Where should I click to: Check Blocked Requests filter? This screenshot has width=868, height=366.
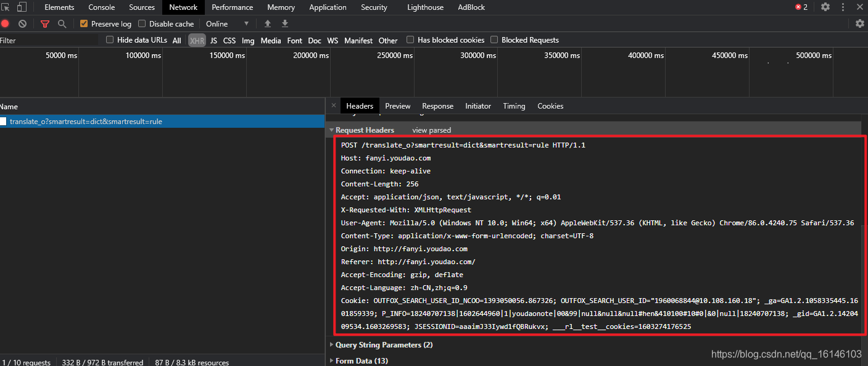click(494, 40)
